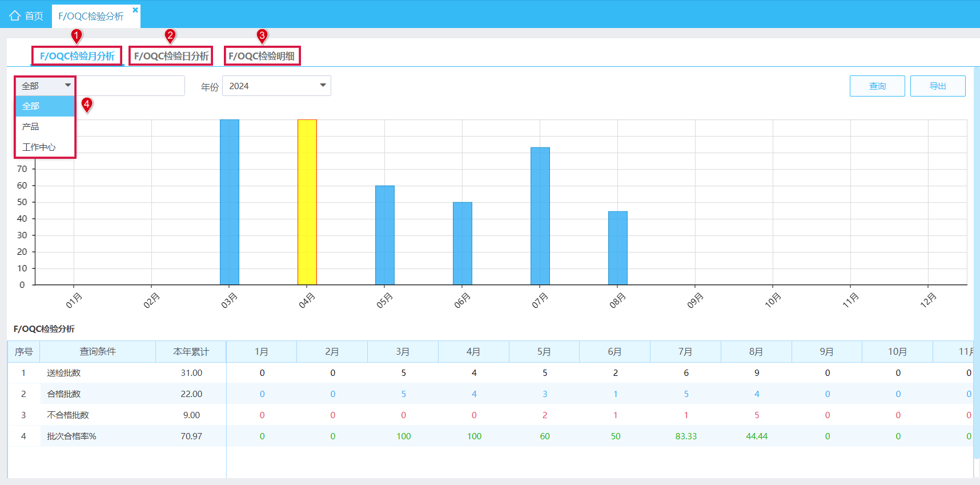Screen dimensions: 980x485
Task: Click the 60 pass rate under 5月
Action: [x=545, y=436]
